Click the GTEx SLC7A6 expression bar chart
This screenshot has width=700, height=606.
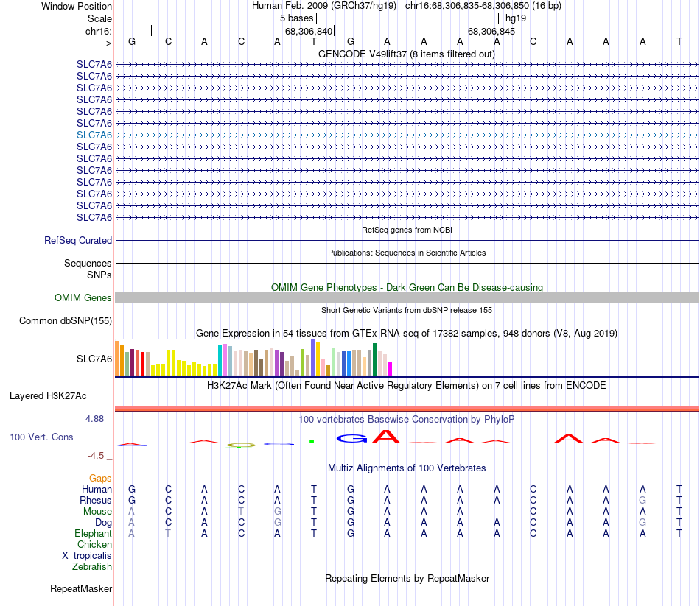coord(253,357)
